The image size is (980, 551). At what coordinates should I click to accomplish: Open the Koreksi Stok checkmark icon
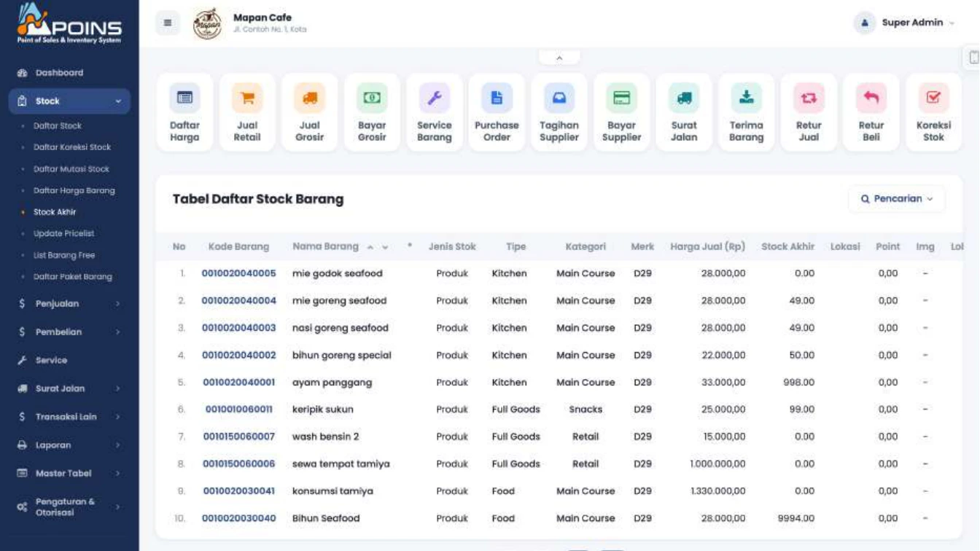coord(933,98)
